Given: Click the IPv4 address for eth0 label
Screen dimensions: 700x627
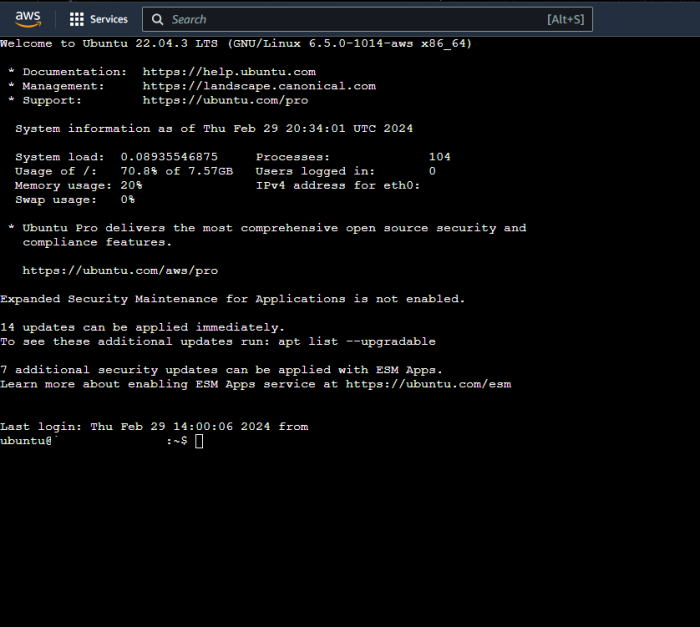Looking at the screenshot, I should coord(338,185).
